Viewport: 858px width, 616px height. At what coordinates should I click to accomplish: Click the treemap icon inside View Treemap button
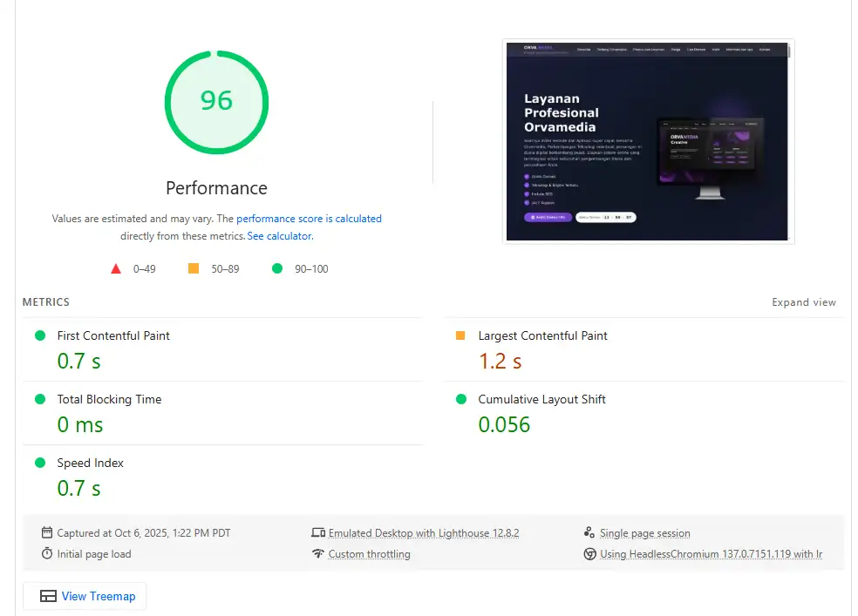(x=49, y=596)
